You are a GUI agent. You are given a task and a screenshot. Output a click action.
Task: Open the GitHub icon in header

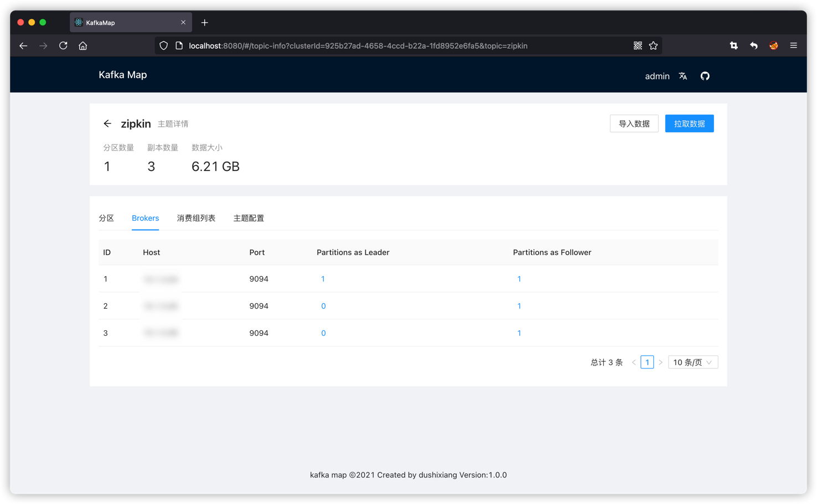pyautogui.click(x=705, y=76)
